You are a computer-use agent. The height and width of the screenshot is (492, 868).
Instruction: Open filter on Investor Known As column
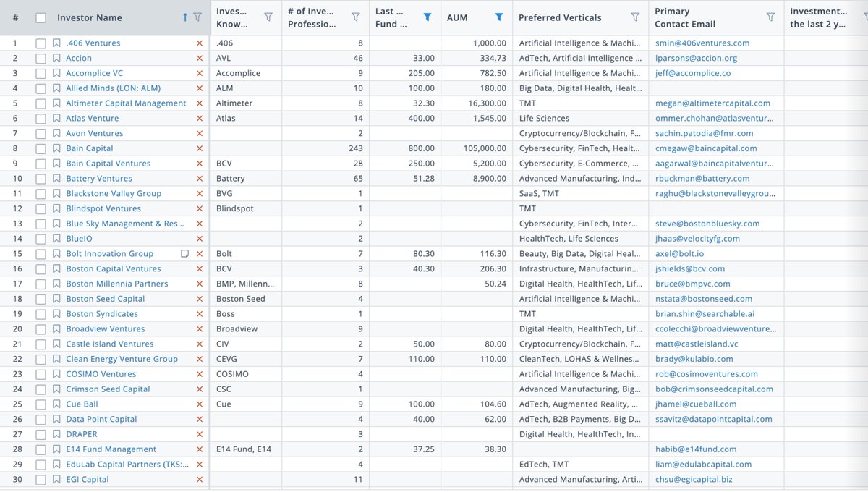[268, 17]
